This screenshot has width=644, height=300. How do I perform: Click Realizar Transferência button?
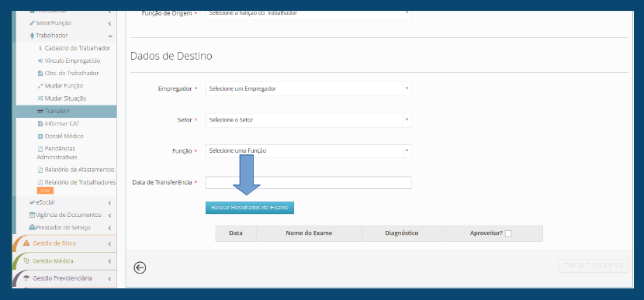tap(593, 266)
